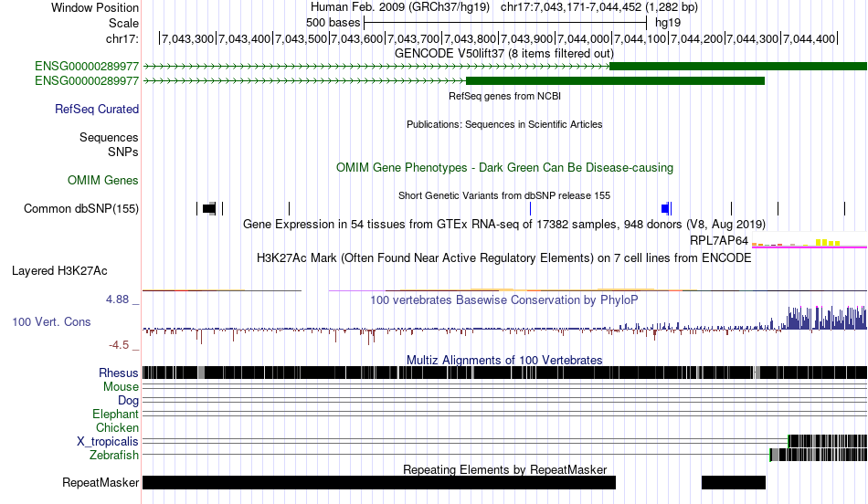Click the -4.5 PhyloP lower axis value
This screenshot has height=504, width=868.
(119, 345)
